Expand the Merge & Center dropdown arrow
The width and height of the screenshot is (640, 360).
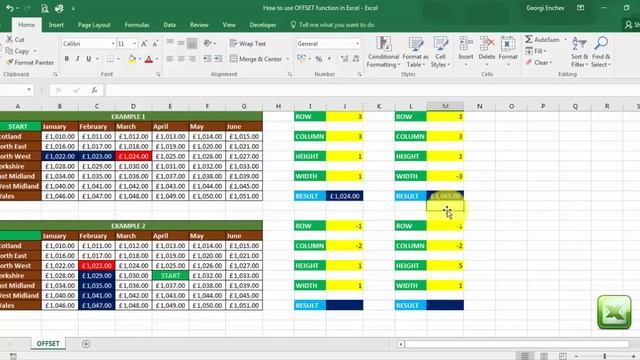288,59
